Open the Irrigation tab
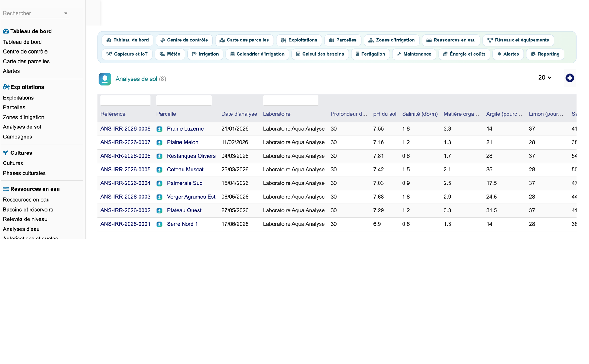The height and width of the screenshot is (364, 589). (205, 54)
